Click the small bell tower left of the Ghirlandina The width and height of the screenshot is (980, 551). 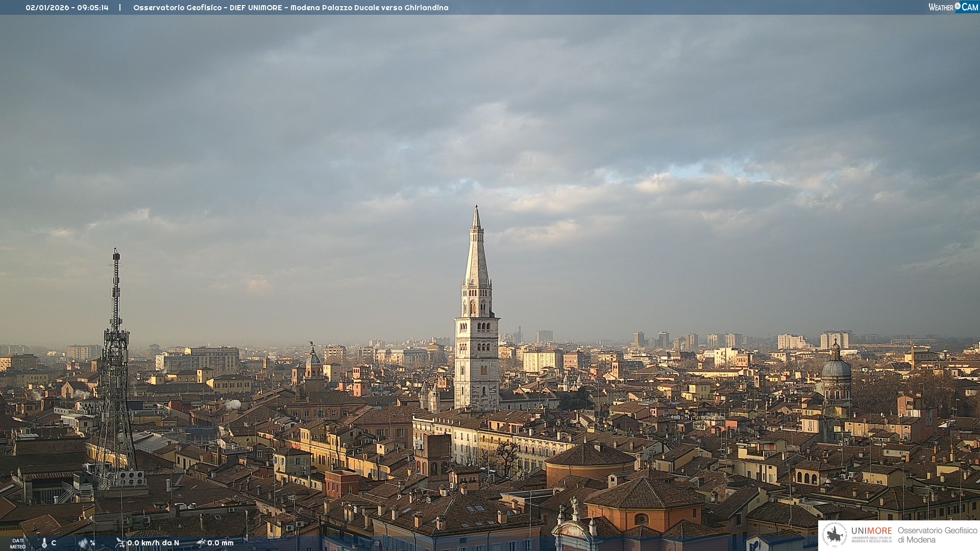click(x=313, y=365)
